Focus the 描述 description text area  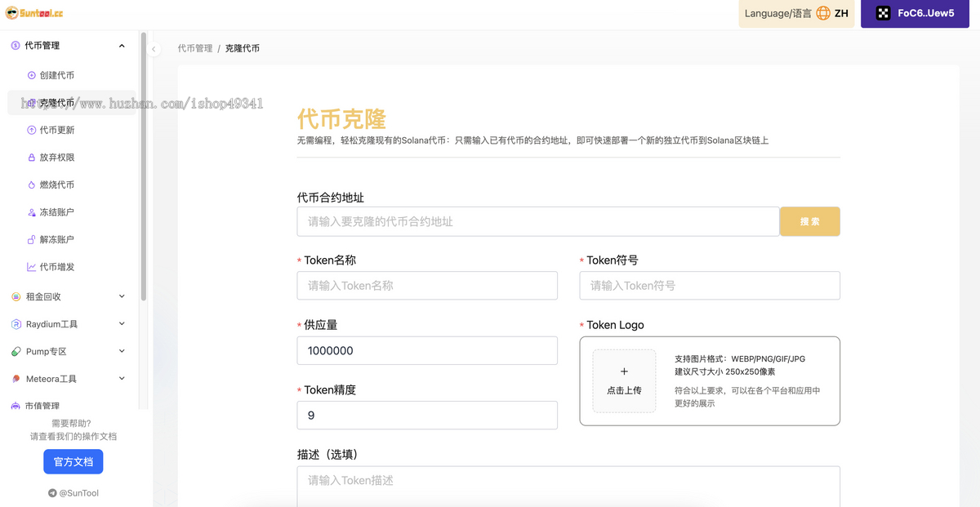point(568,487)
